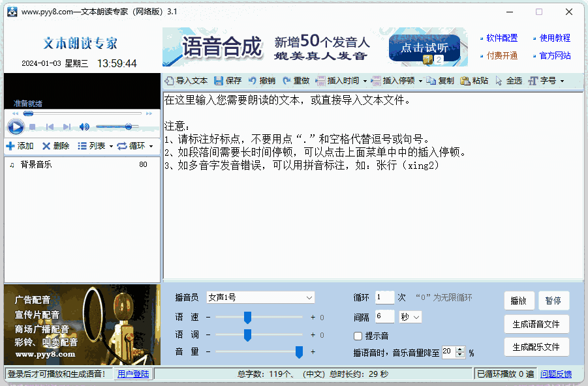Click the 暂停 pause button
The width and height of the screenshot is (588, 386).
coord(553,301)
